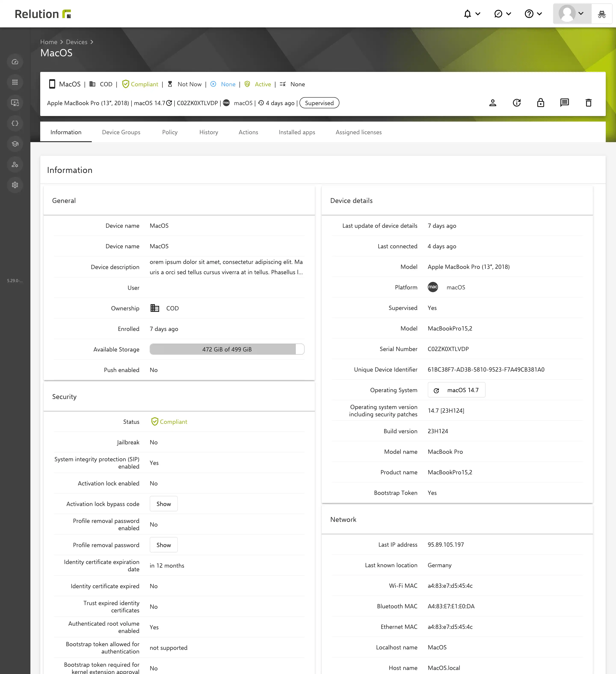Click the delete device trash icon
616x674 pixels.
pyautogui.click(x=589, y=103)
